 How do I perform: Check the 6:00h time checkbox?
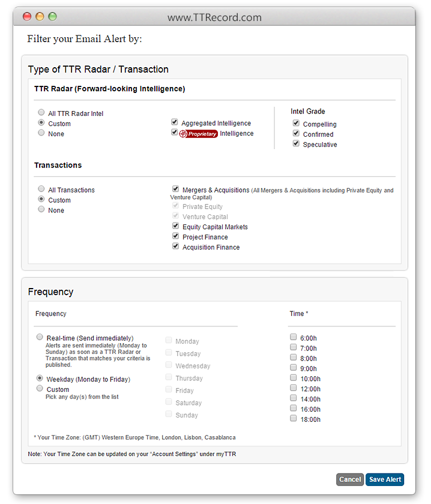click(x=294, y=337)
